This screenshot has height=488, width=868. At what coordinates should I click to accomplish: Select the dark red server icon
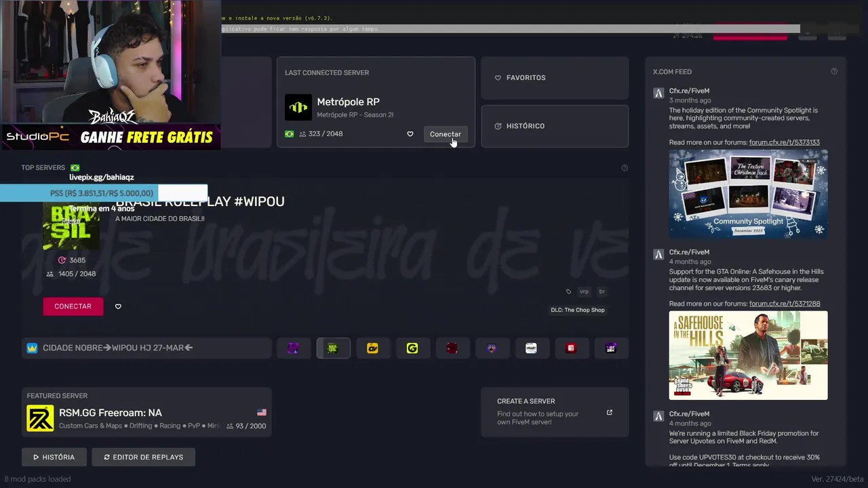[452, 348]
